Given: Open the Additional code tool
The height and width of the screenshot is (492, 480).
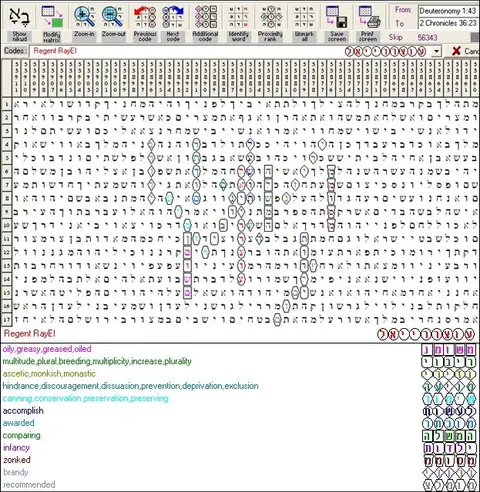Looking at the screenshot, I should 206,17.
